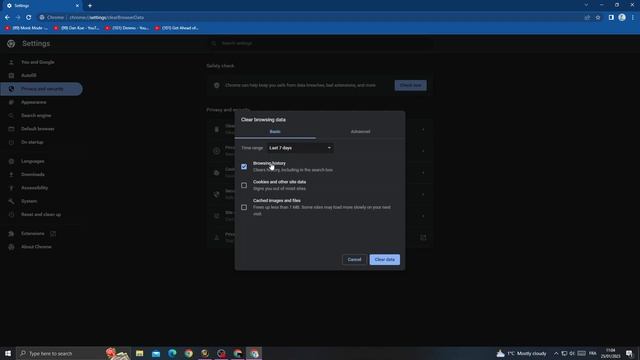The width and height of the screenshot is (640, 360).
Task: Click the forward navigation arrow
Action: point(18,18)
